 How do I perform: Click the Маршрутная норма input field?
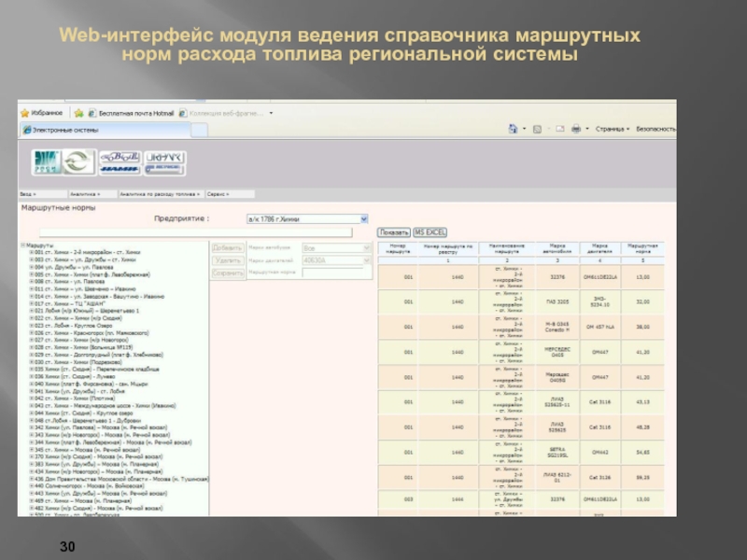pos(336,273)
